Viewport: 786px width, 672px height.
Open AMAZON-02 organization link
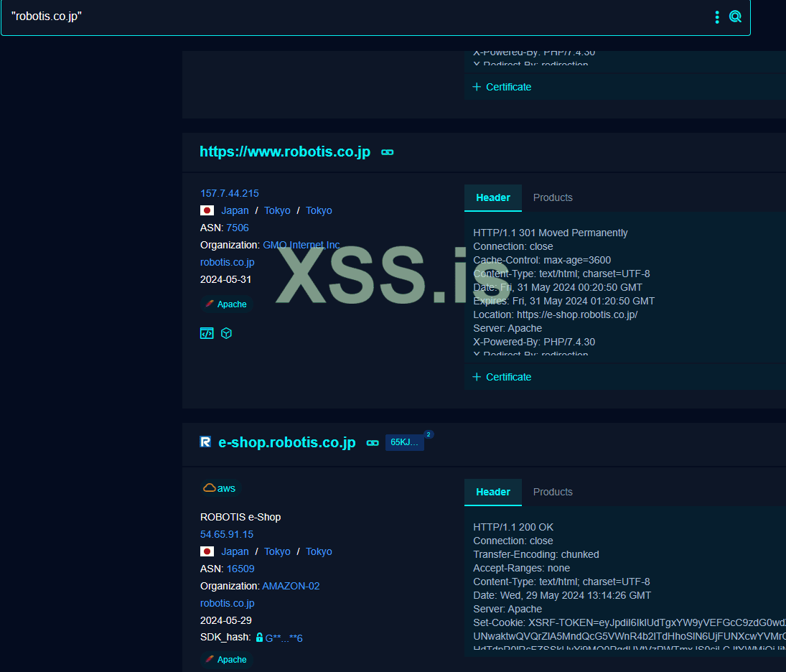(291, 586)
